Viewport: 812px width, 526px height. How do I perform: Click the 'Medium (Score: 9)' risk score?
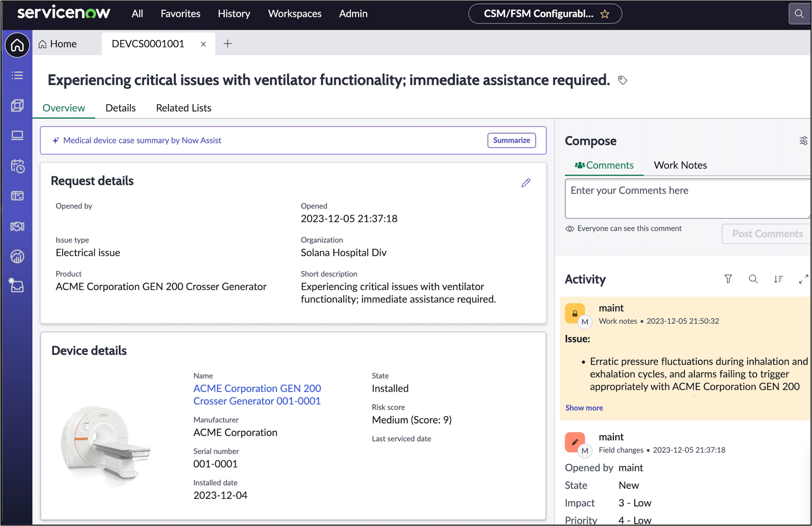point(412,420)
